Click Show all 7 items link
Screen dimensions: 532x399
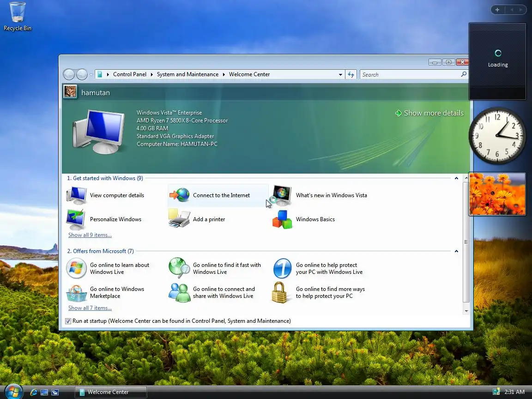pos(90,308)
